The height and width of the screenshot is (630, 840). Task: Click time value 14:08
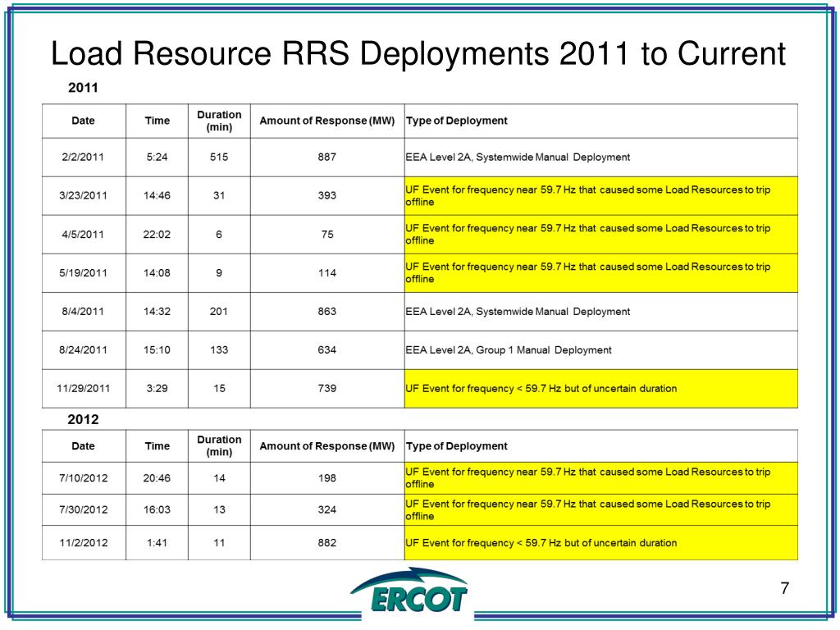157,272
